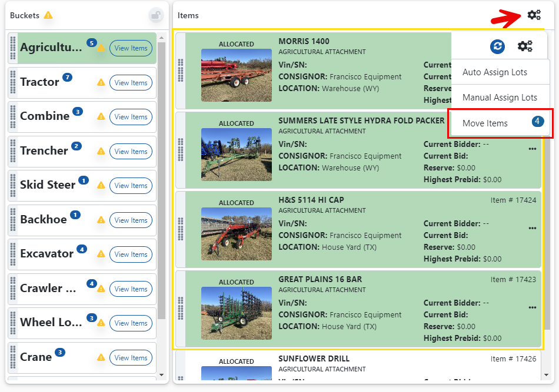This screenshot has height=392, width=559.
Task: Click the Excavator bucket drag handle
Action: [x=13, y=254]
